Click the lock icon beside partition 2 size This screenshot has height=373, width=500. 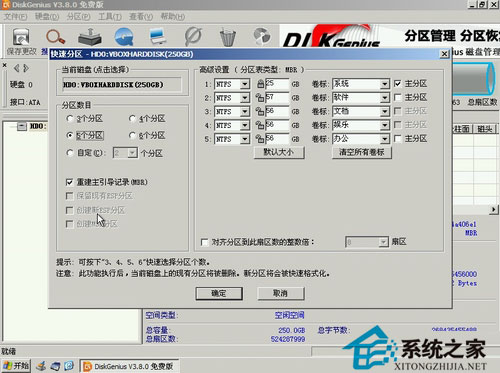tap(260, 98)
